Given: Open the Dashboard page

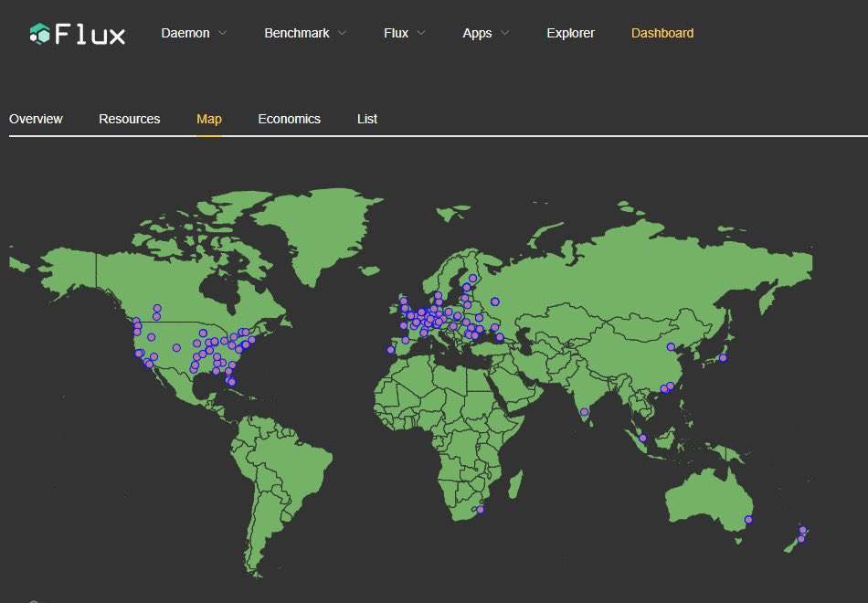Looking at the screenshot, I should 662,33.
